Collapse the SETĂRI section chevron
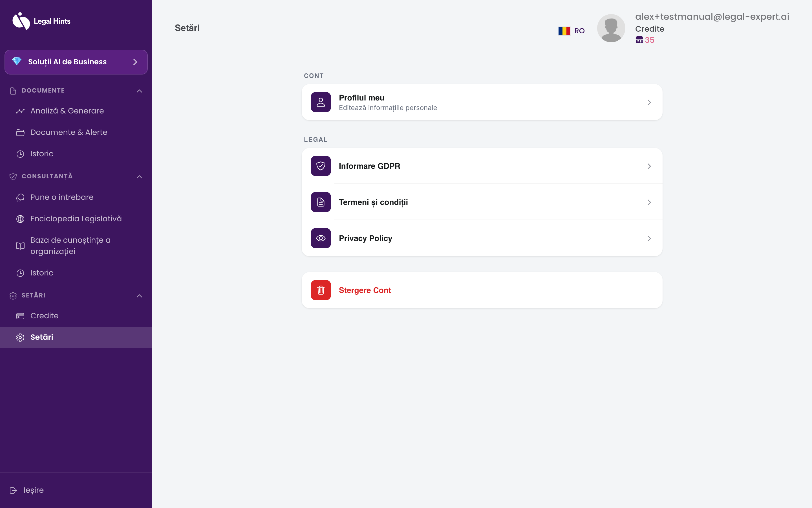Image resolution: width=812 pixels, height=508 pixels. click(139, 296)
